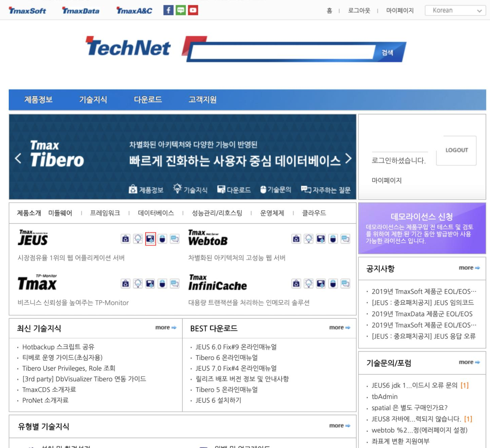Click banner 자주하는 질문 shortcut
This screenshot has width=490, height=448.
click(x=326, y=190)
